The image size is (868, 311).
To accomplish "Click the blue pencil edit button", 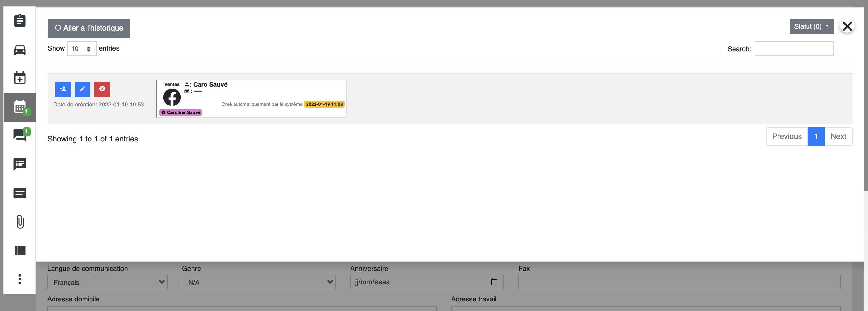I will tap(83, 89).
